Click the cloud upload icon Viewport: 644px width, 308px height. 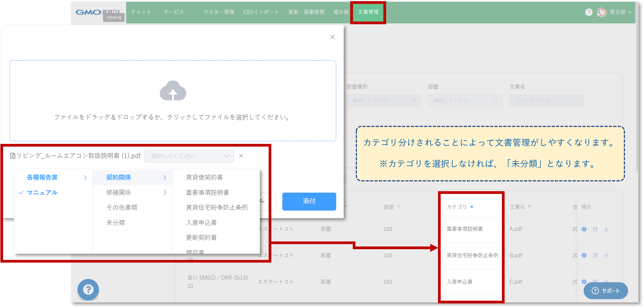tap(173, 91)
